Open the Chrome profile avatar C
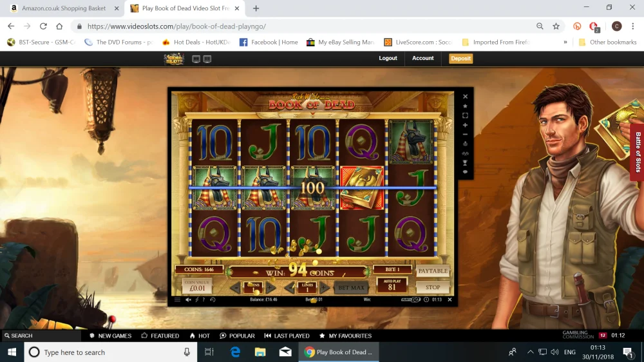 tap(616, 26)
